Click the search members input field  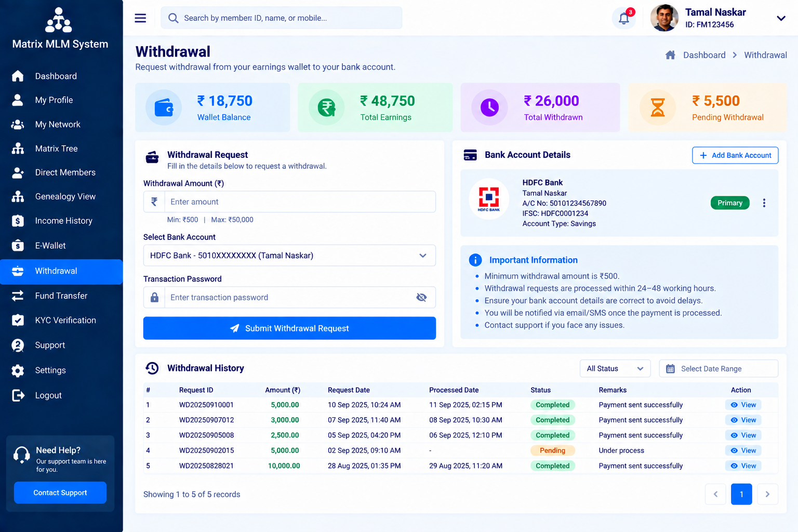point(281,18)
